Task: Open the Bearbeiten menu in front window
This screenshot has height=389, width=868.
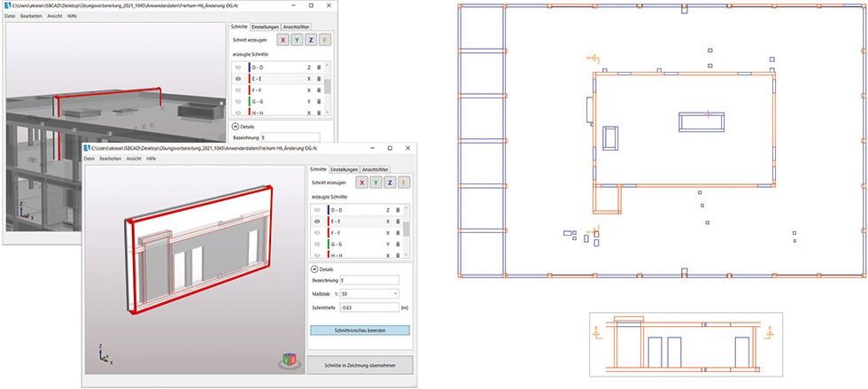Action: tap(112, 158)
